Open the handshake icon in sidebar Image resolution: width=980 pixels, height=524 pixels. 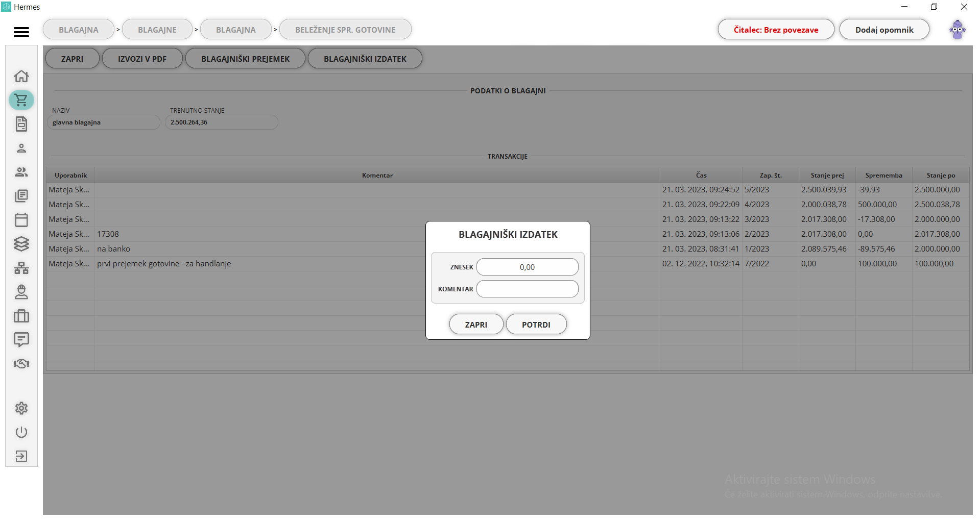21,364
